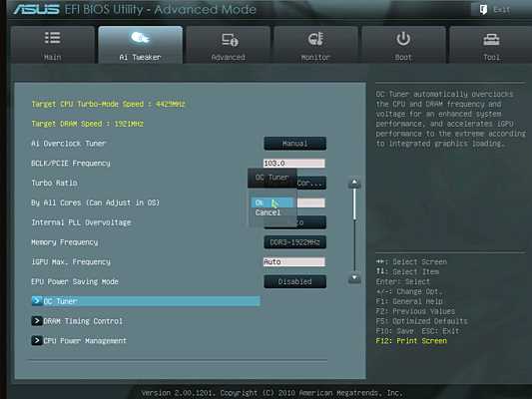Click the iGPU Max. Frequency Auto field

click(294, 261)
